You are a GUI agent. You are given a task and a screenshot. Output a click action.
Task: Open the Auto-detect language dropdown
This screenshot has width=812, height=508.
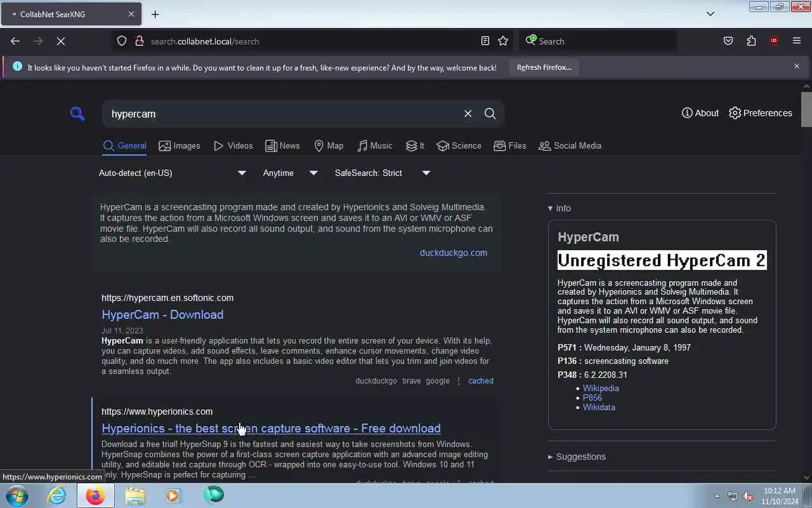172,173
